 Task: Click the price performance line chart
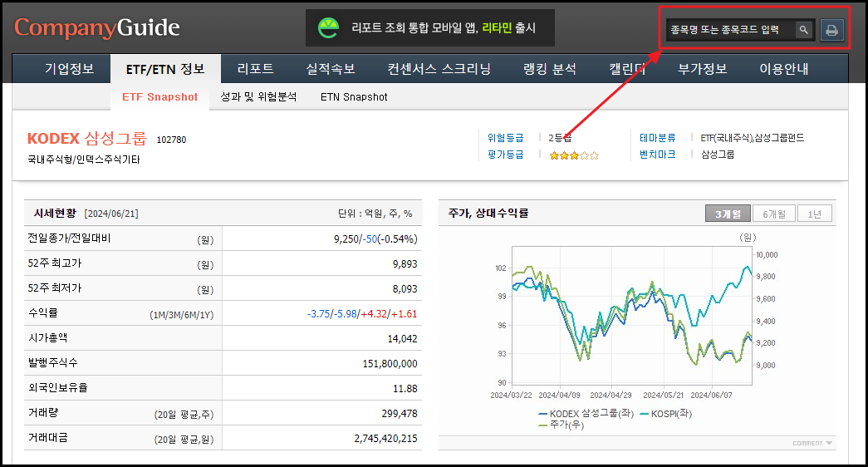631,316
